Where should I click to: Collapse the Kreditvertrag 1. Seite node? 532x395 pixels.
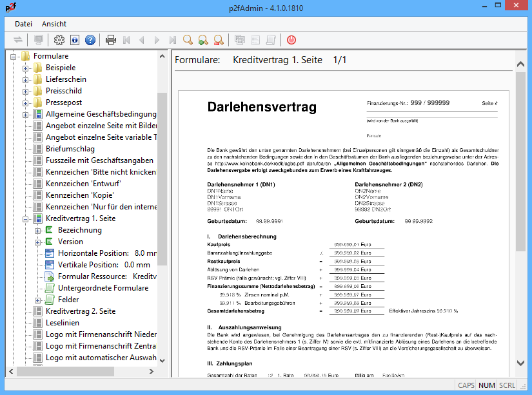(26, 218)
